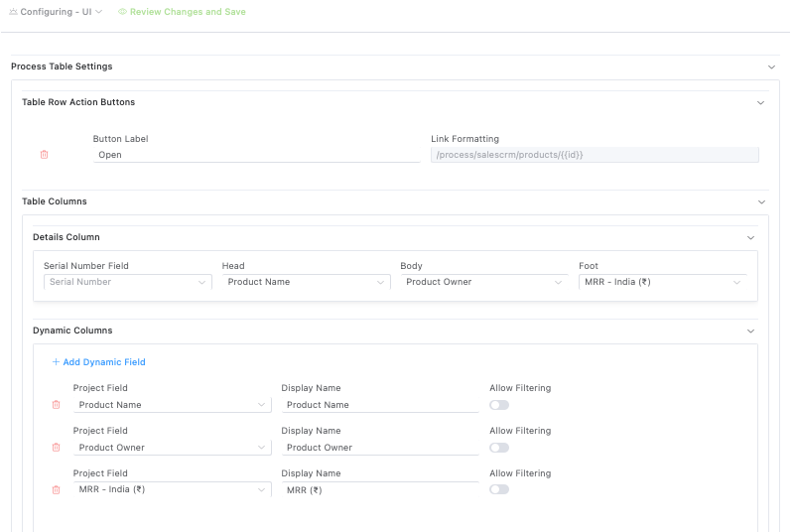This screenshot has height=532, width=795.
Task: Click the Link Formatting label
Action: (x=464, y=139)
